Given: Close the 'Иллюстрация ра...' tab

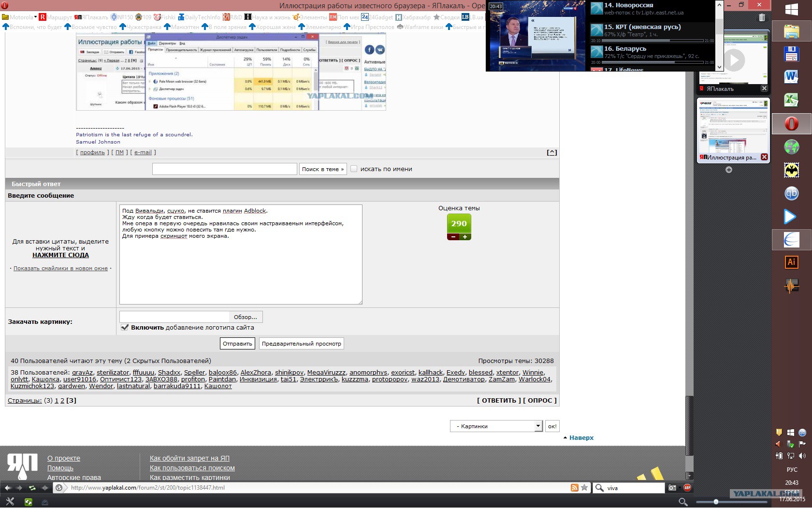Looking at the screenshot, I should pos(764,157).
